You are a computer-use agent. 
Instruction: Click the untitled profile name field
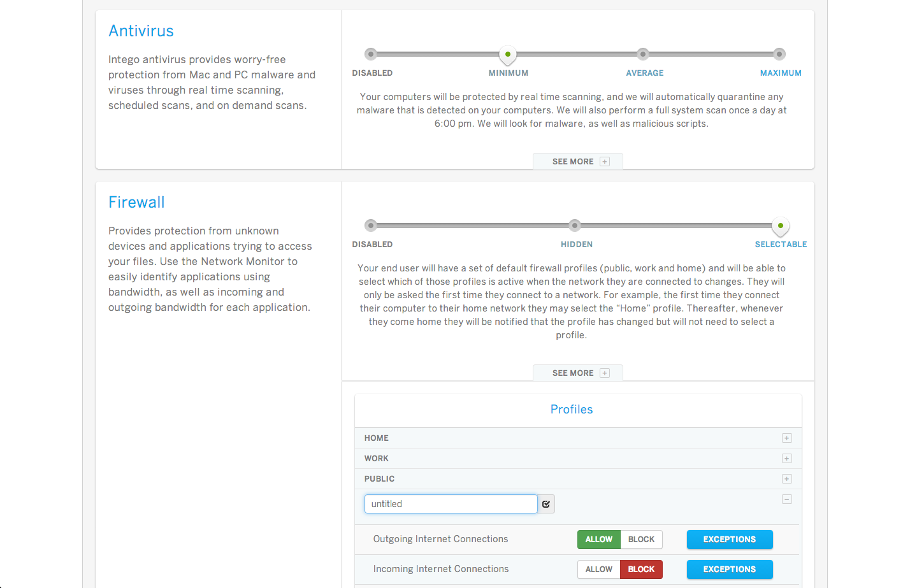click(451, 504)
